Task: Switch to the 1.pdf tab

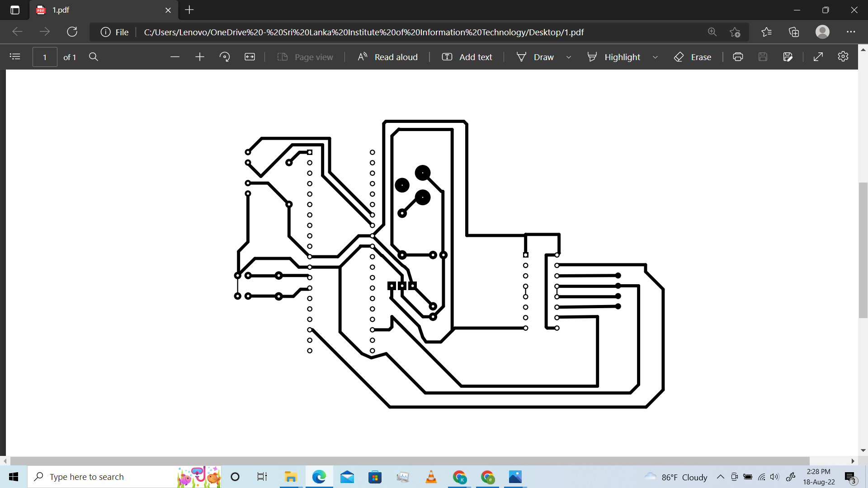Action: click(90, 9)
